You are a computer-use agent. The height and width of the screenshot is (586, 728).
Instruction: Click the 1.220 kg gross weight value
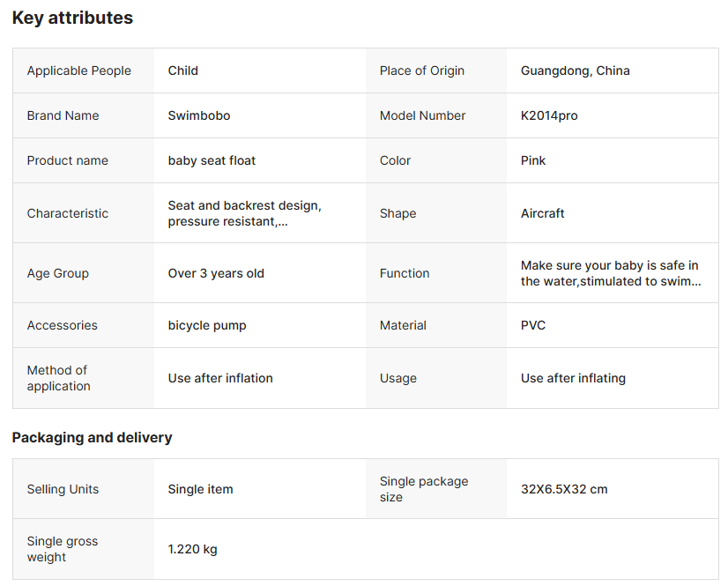[192, 549]
